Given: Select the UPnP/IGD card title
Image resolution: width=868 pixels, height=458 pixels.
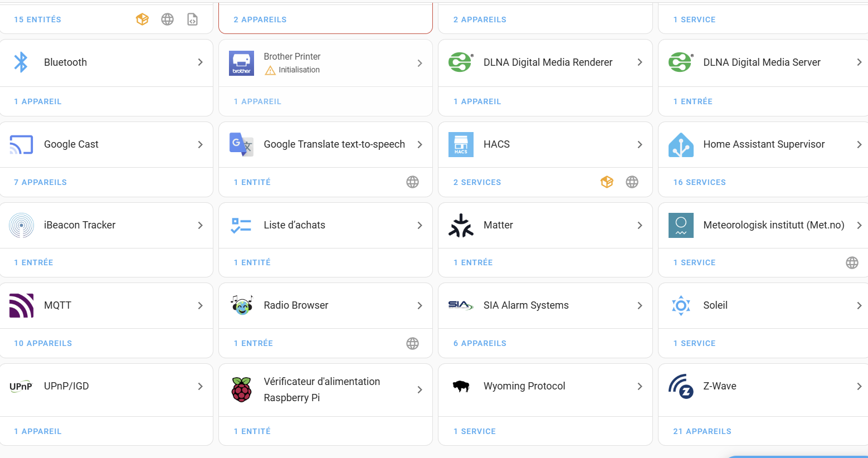Looking at the screenshot, I should [x=66, y=386].
